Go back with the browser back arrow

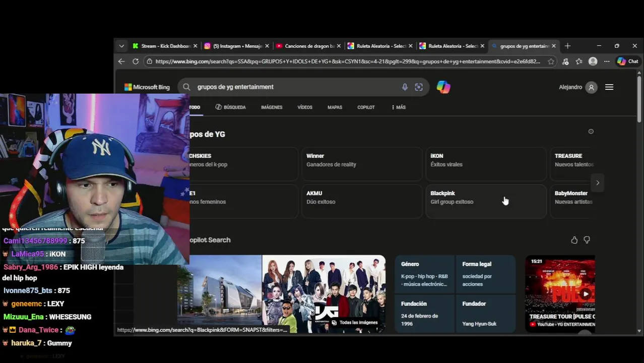121,62
